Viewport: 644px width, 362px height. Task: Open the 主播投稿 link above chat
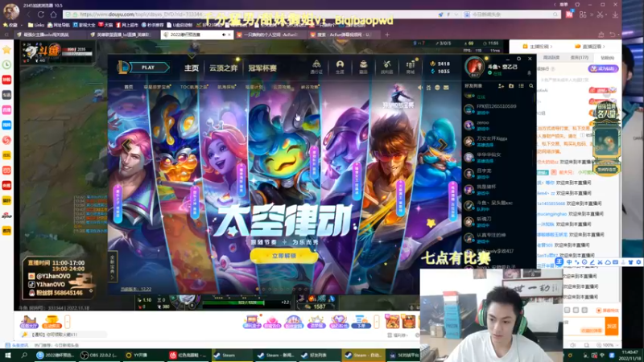[x=537, y=47]
